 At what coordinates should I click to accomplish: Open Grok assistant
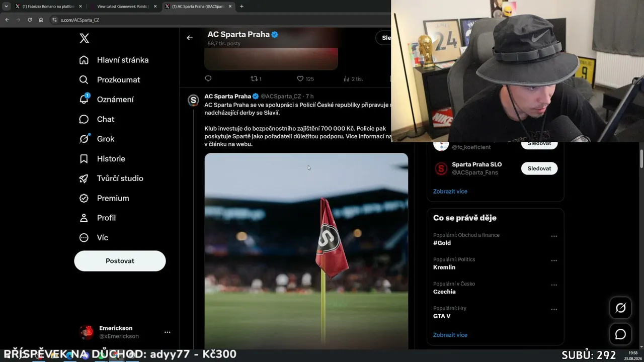tap(97, 139)
